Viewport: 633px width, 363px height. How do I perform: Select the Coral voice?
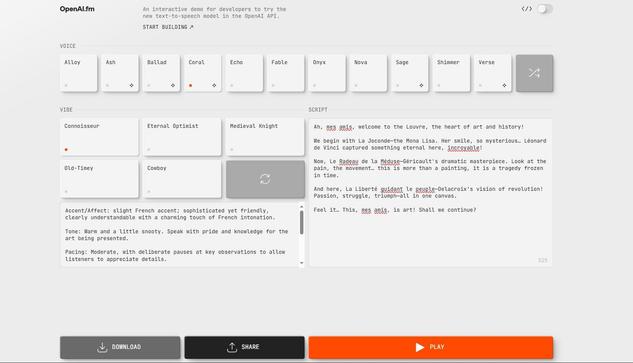click(x=203, y=73)
